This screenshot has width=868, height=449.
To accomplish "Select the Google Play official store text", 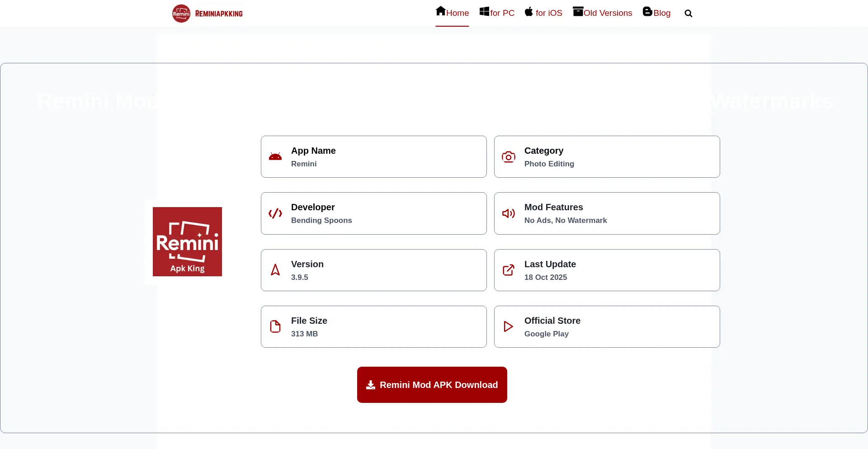I will (546, 334).
